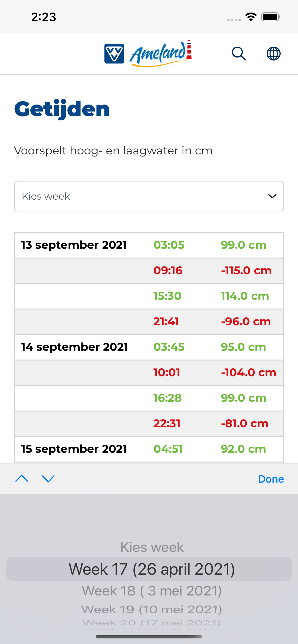Tap Done to close the picker
Image resolution: width=298 pixels, height=644 pixels.
[271, 479]
